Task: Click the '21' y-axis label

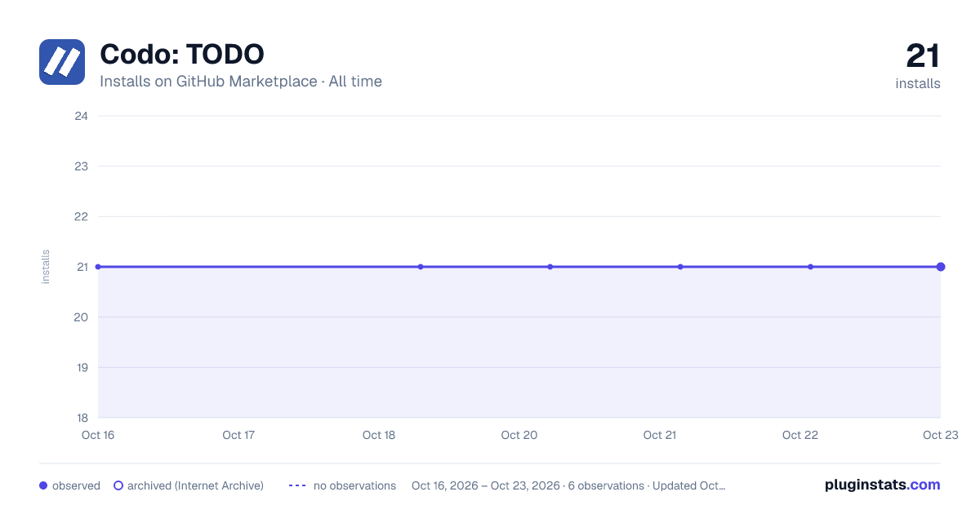Action: point(81,267)
